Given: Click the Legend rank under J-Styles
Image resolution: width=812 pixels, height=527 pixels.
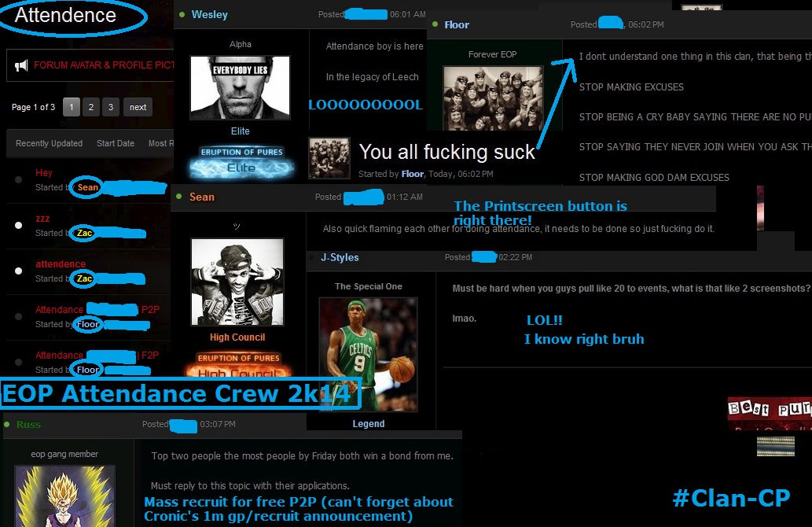Looking at the screenshot, I should pyautogui.click(x=369, y=424).
